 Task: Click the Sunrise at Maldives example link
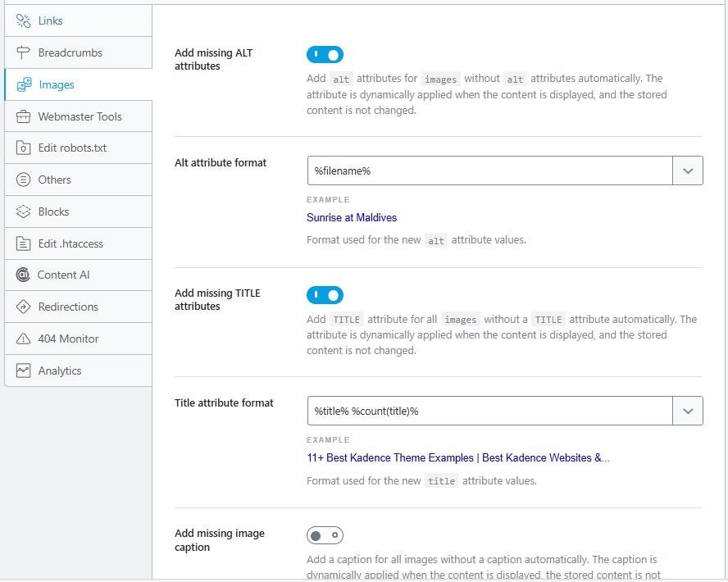[352, 218]
